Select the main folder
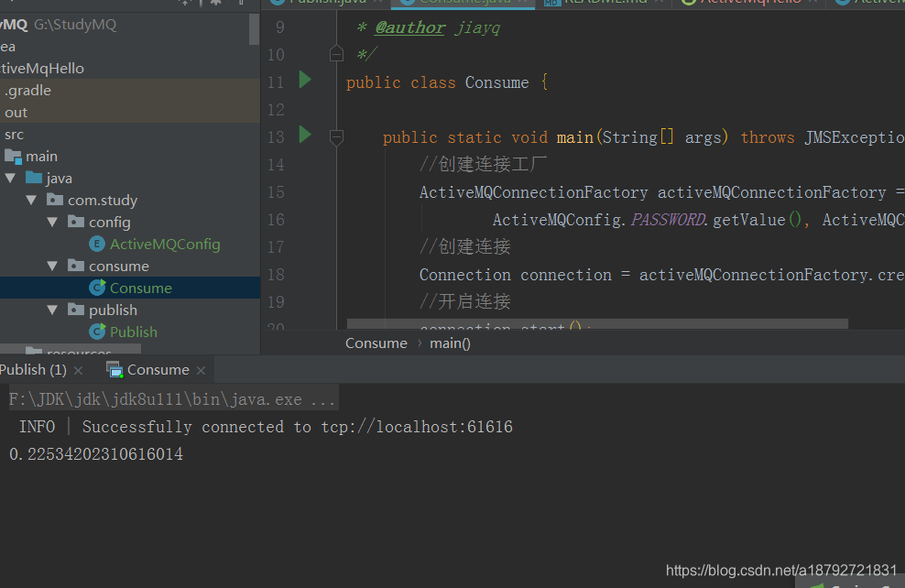 pyautogui.click(x=41, y=157)
